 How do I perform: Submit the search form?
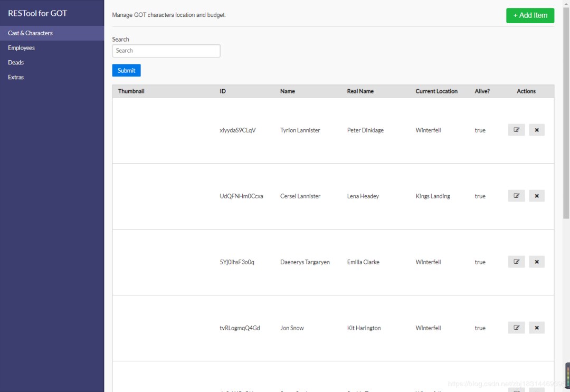126,71
